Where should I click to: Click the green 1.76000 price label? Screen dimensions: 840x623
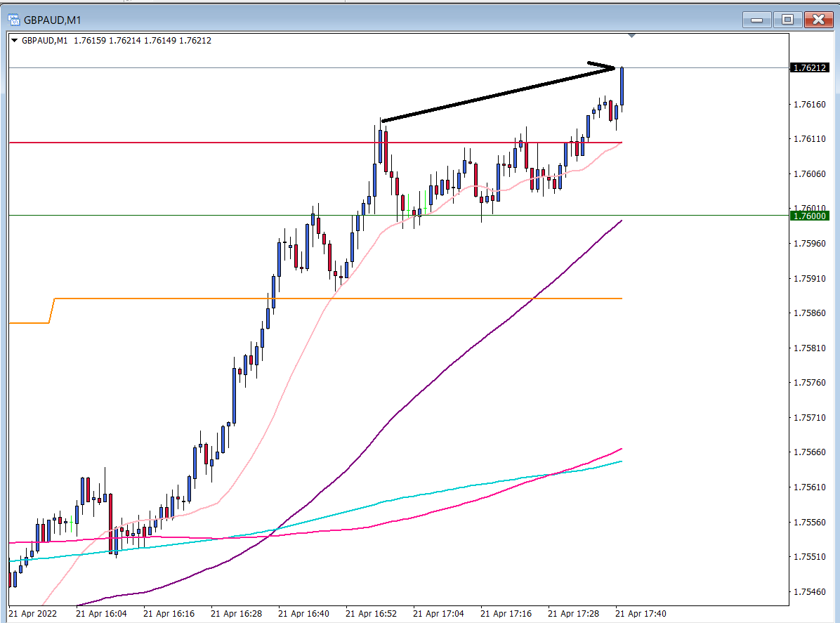coord(808,216)
